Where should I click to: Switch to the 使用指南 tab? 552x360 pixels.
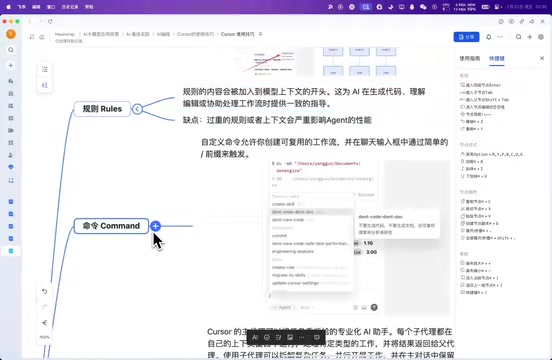470,58
